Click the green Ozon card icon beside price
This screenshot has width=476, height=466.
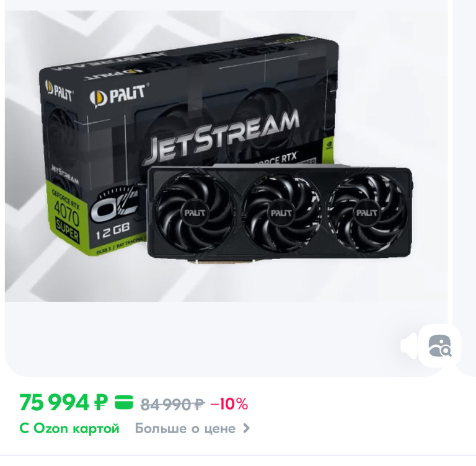(x=124, y=402)
